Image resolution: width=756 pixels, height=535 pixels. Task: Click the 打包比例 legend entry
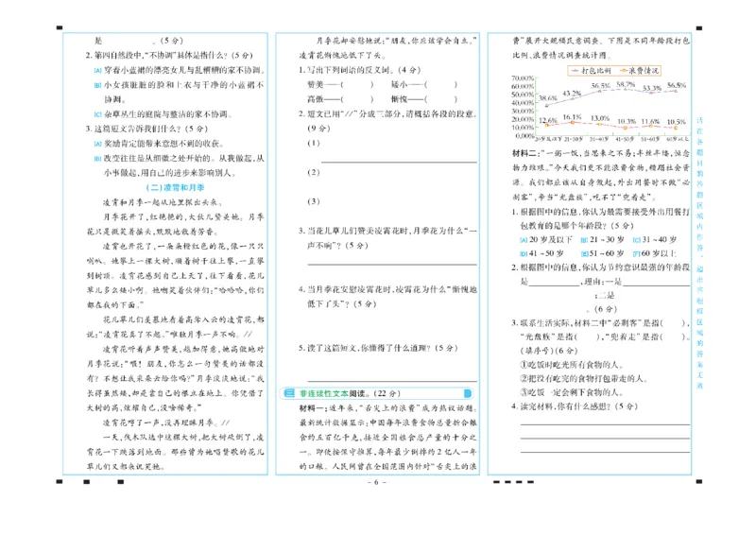(592, 71)
